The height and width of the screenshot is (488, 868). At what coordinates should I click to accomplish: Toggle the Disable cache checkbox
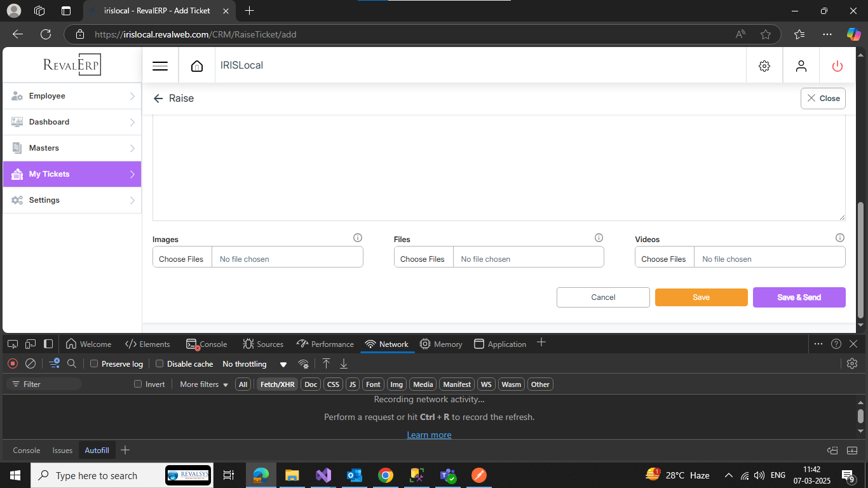pyautogui.click(x=160, y=364)
